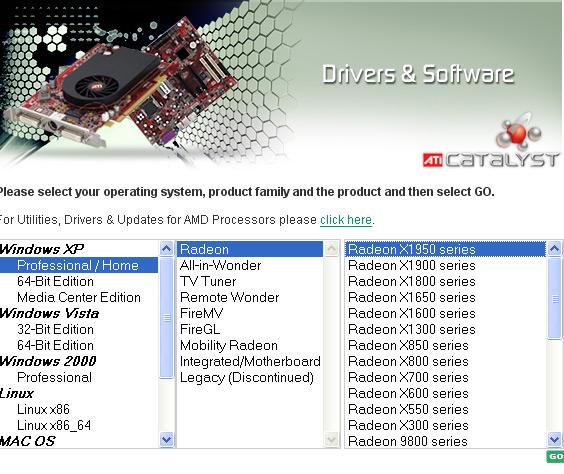Screen dimensions: 564x474
Task: Select Windows XP 64-Bit Edition
Action: coord(55,281)
